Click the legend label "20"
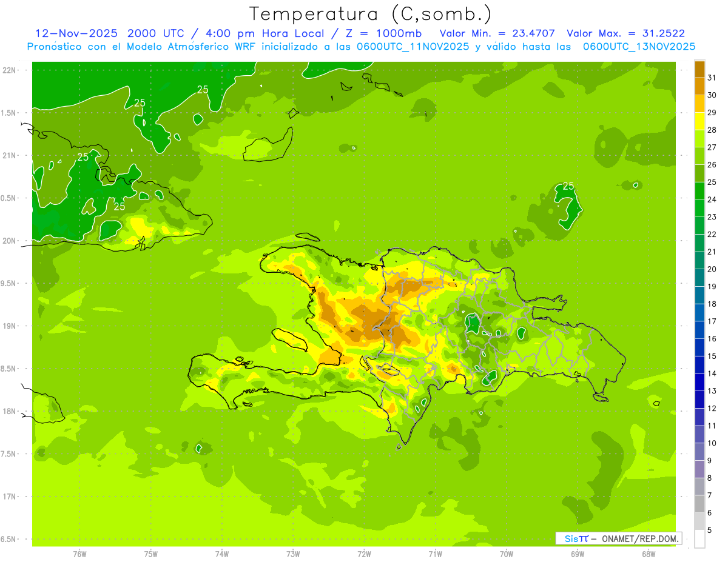Image resolution: width=728 pixels, height=562 pixels. [712, 269]
